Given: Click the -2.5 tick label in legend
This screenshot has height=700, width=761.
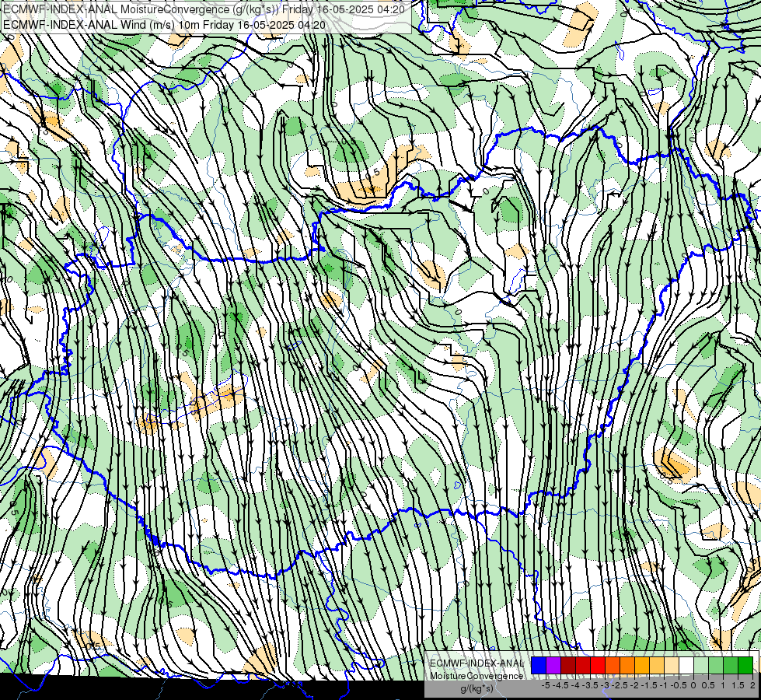Looking at the screenshot, I should [x=620, y=685].
